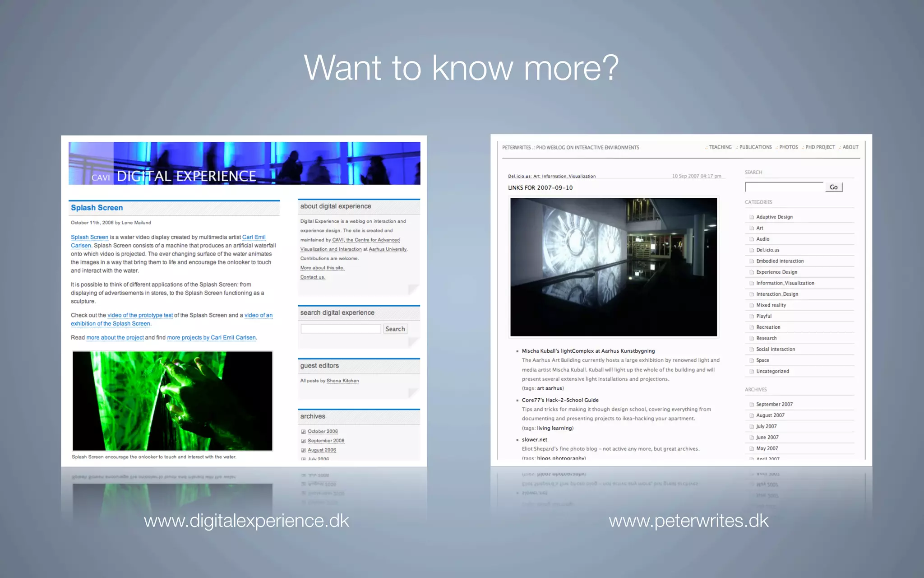Click the page icon beside September 2007
This screenshot has height=578, width=924.
[752, 405]
